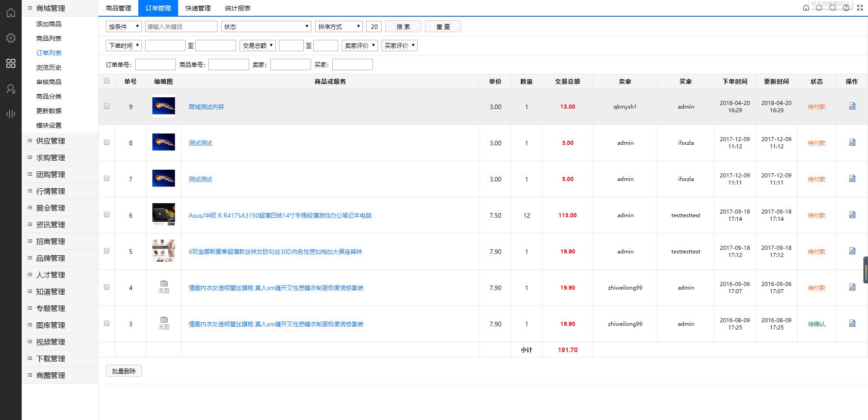Image resolution: width=868 pixels, height=420 pixels.
Task: Open the user member icon in the sidebar
Action: tap(11, 89)
